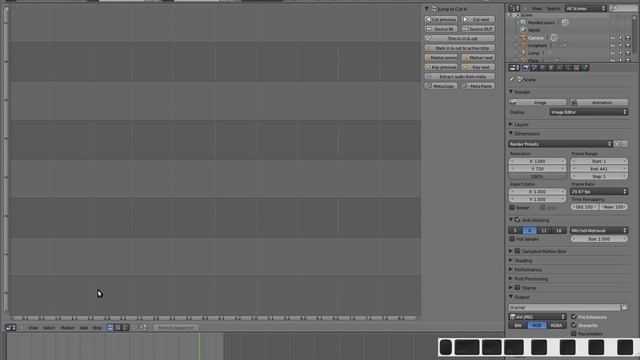Toggle the Stamp panel checkbox
640x360 pixels.
pos(517,288)
